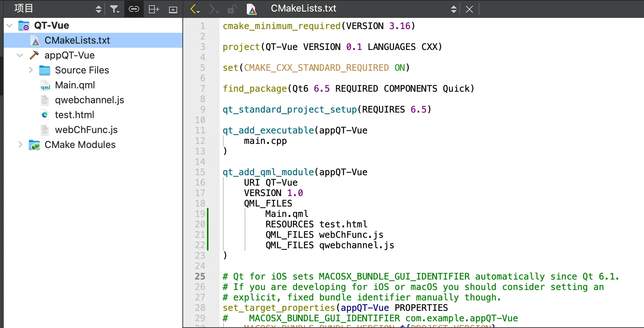This screenshot has height=328, width=644.
Task: Click the filter tree icon
Action: pos(115,9)
